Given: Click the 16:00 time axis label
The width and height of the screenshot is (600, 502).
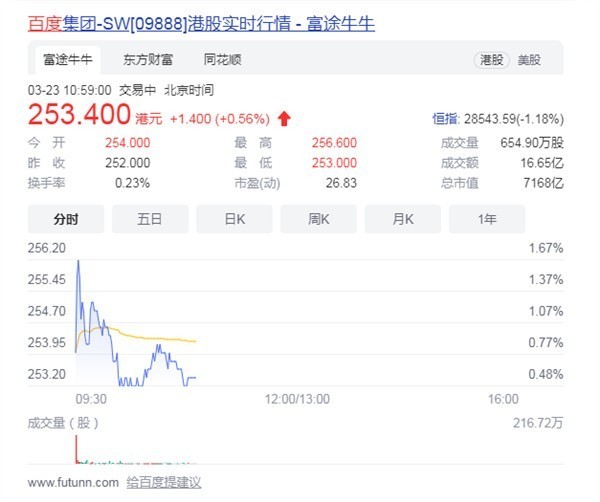Looking at the screenshot, I should (503, 399).
